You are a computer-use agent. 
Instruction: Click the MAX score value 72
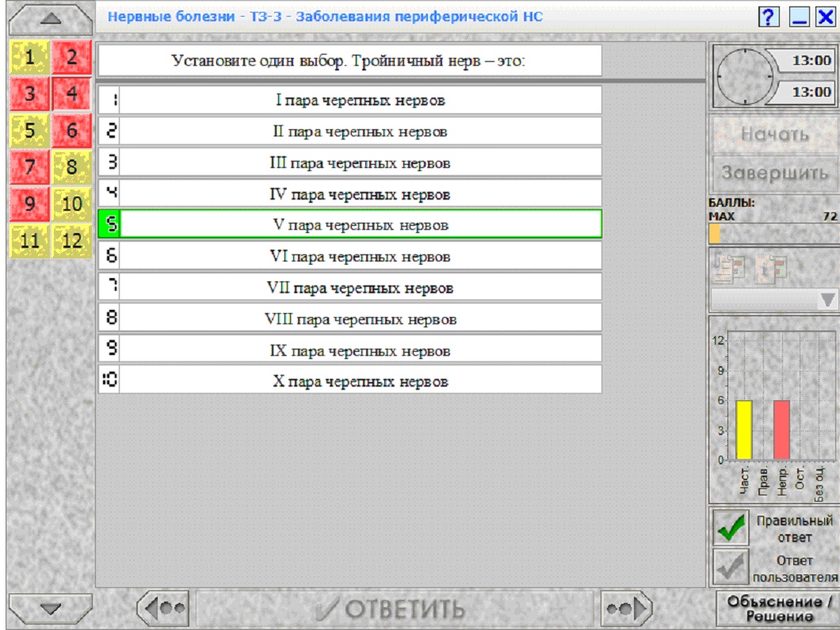(830, 216)
